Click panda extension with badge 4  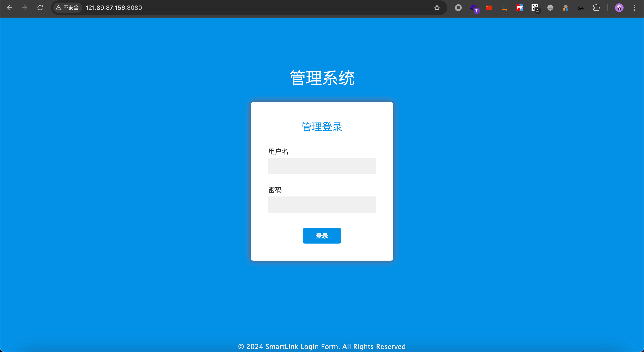pos(535,8)
